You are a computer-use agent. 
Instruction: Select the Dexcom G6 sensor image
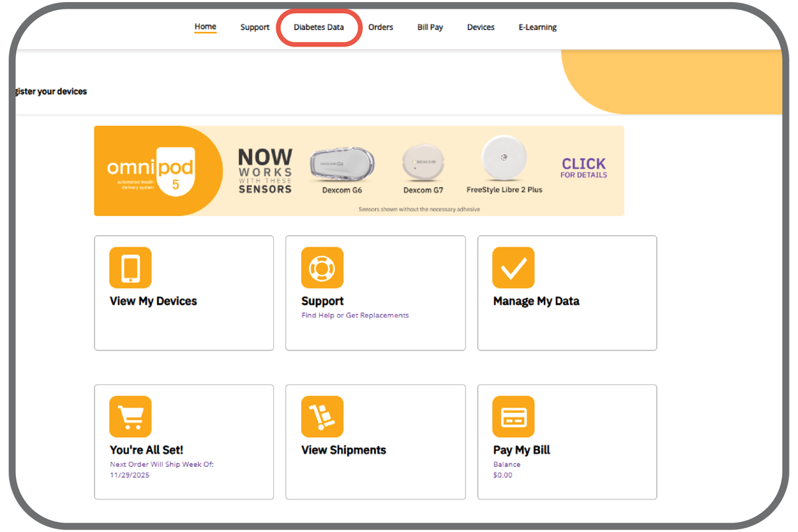pos(342,164)
